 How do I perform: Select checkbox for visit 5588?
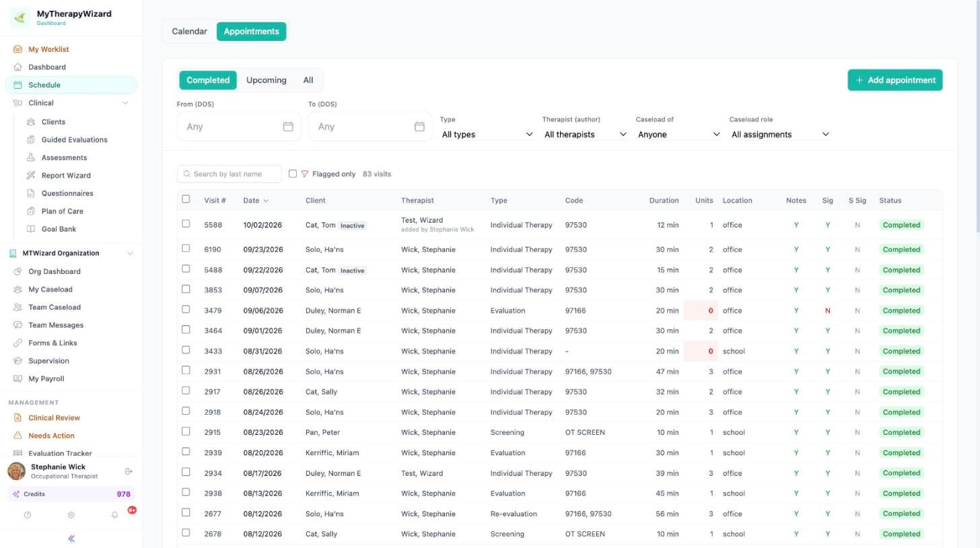[x=186, y=224]
